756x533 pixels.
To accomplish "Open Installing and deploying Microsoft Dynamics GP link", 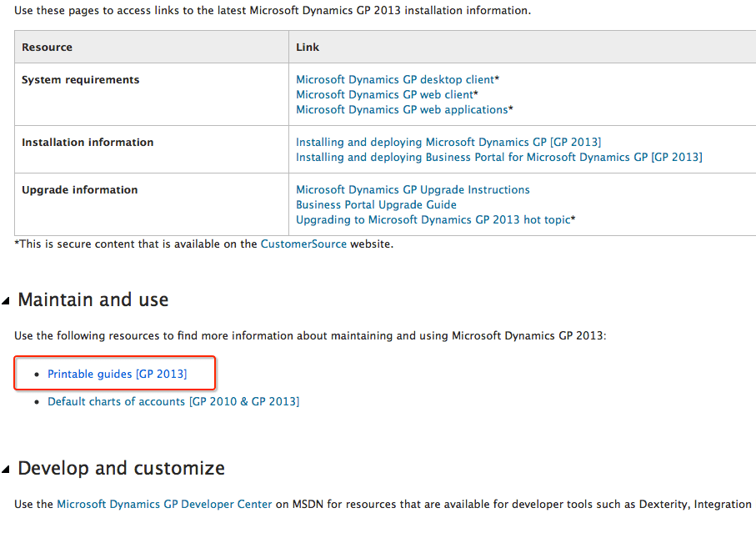I will coord(448,143).
